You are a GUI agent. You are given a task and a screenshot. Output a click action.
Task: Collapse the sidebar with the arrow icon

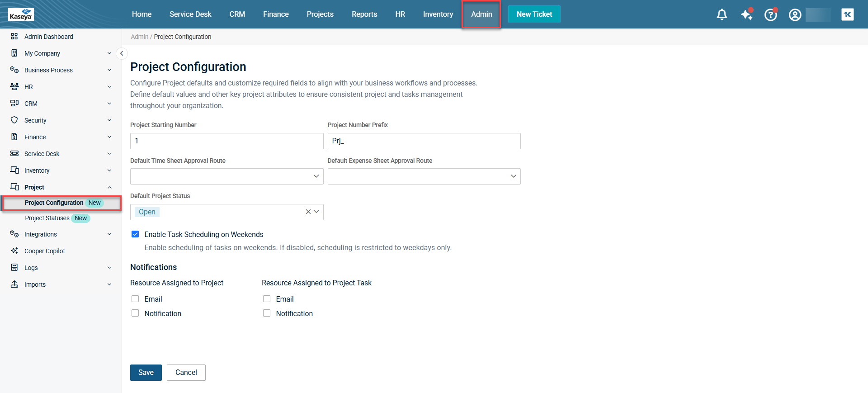[x=122, y=53]
